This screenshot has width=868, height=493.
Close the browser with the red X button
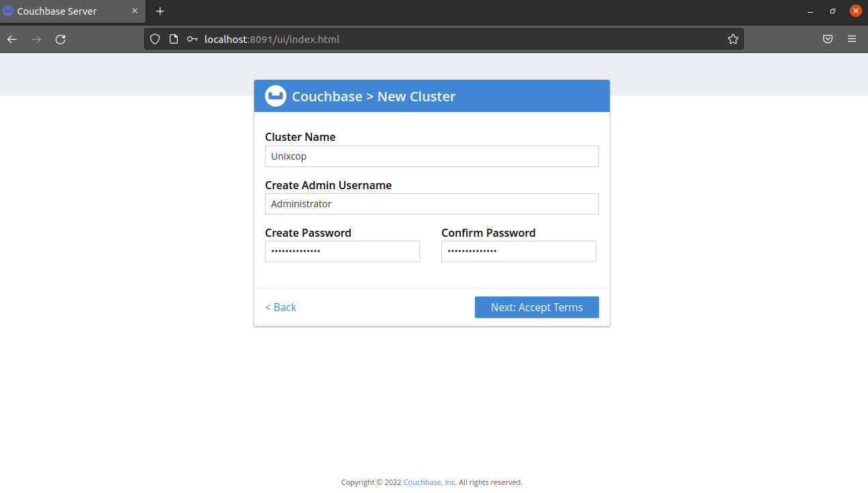coord(856,11)
